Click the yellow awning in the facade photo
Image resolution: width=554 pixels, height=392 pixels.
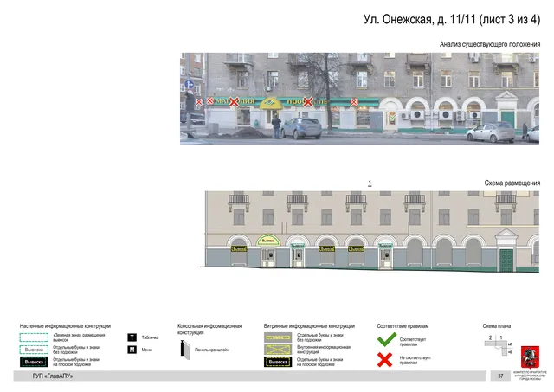(271, 104)
